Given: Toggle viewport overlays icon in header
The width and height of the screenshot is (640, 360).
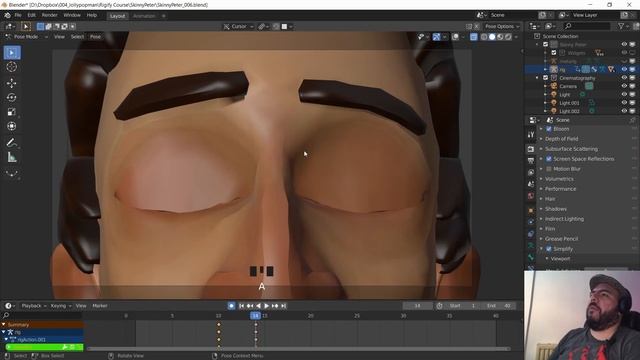Looking at the screenshot, I should coord(455,37).
